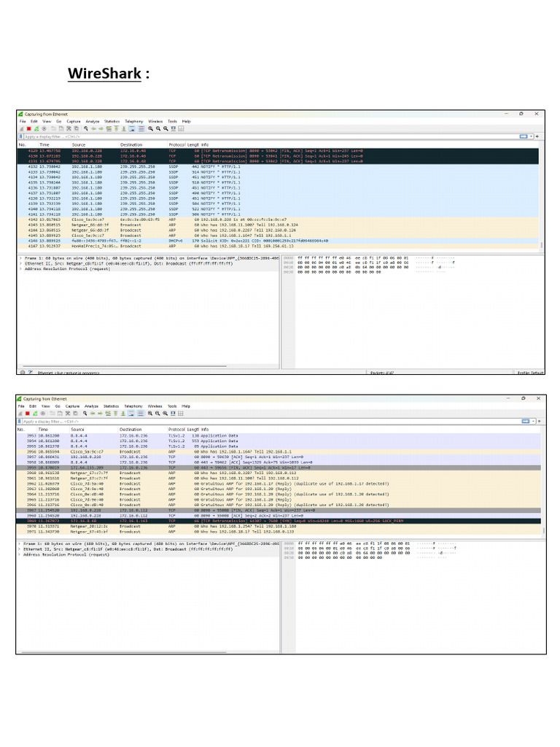The width and height of the screenshot is (560, 747).
Task: Toggle auto-scroll during live capture in upper window
Action: pyautogui.click(x=131, y=128)
